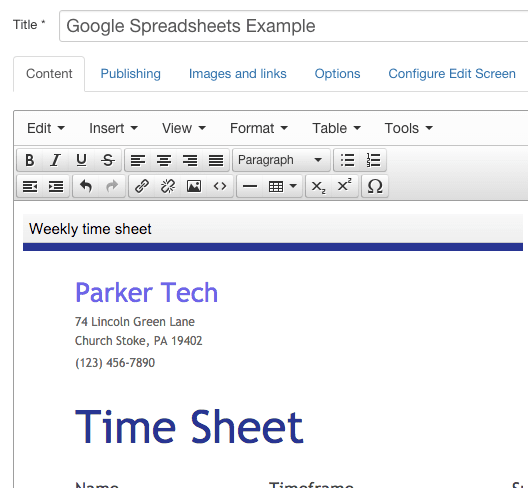
Task: Justify the text
Action: [x=216, y=160]
